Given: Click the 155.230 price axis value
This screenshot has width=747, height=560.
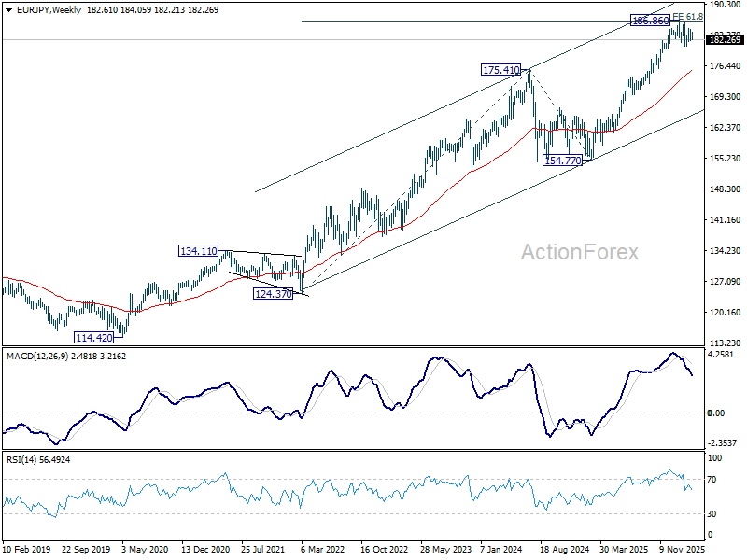Looking at the screenshot, I should tap(726, 158).
